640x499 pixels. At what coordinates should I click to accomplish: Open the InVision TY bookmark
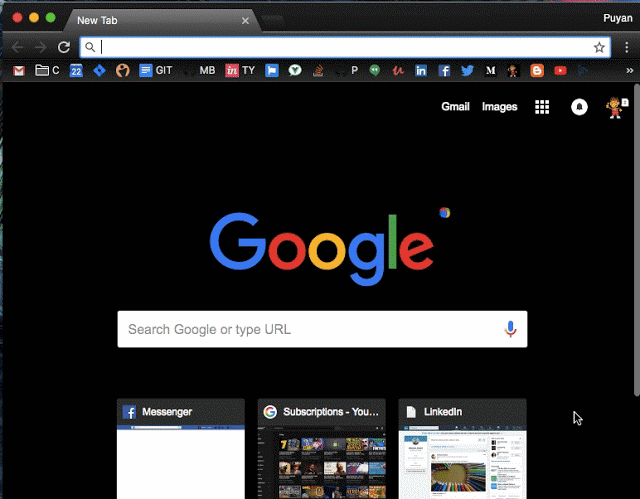point(240,71)
